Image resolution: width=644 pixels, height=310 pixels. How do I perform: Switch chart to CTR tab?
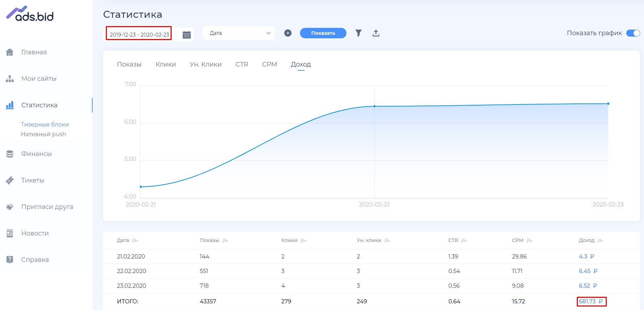point(242,64)
